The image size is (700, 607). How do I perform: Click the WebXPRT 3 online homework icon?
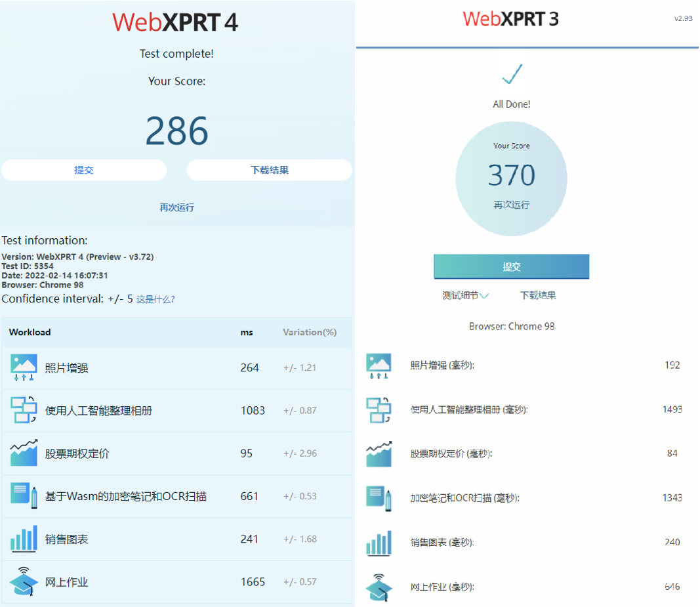(x=379, y=587)
